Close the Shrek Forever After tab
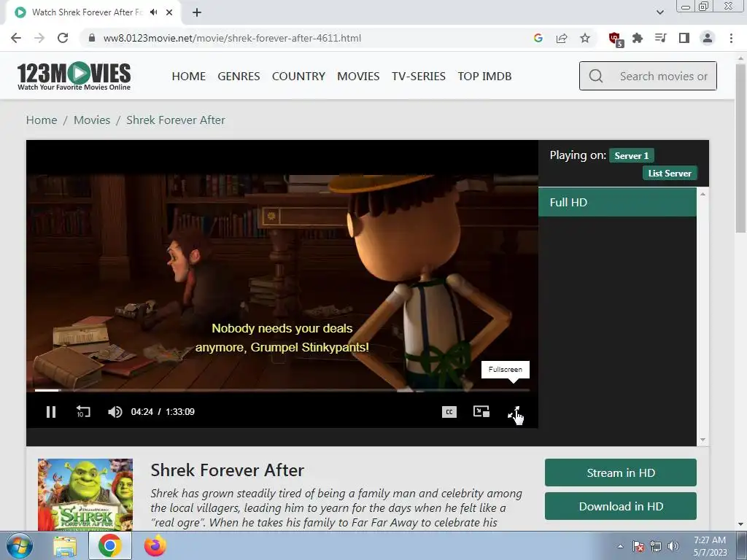 169,12
